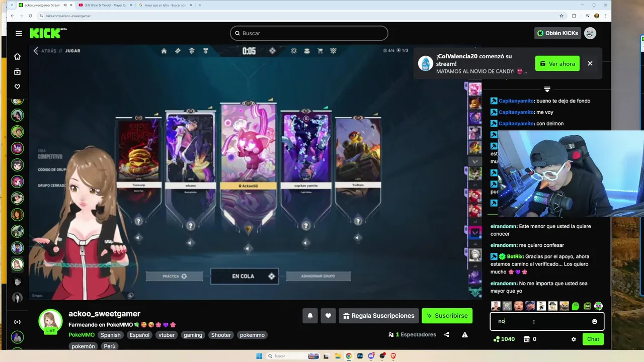Open notification bell for ackoo_sweetgamer
Image resolution: width=644 pixels, height=362 pixels.
(310, 316)
